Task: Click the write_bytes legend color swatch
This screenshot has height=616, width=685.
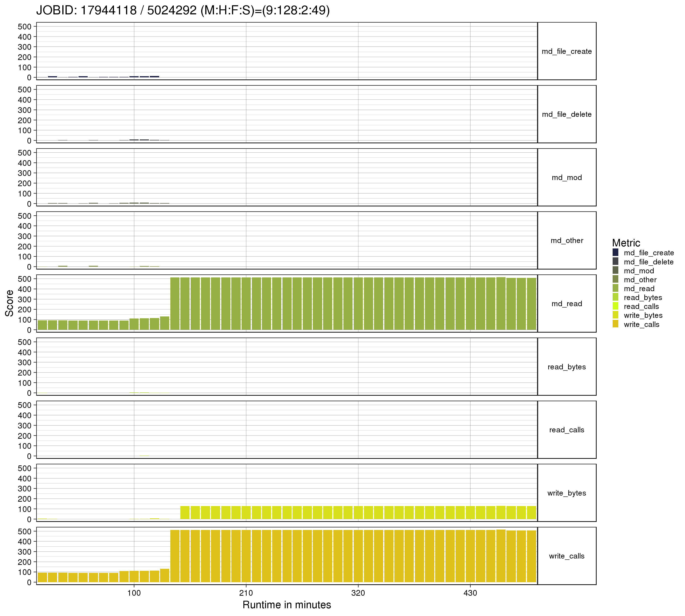Action: [616, 315]
